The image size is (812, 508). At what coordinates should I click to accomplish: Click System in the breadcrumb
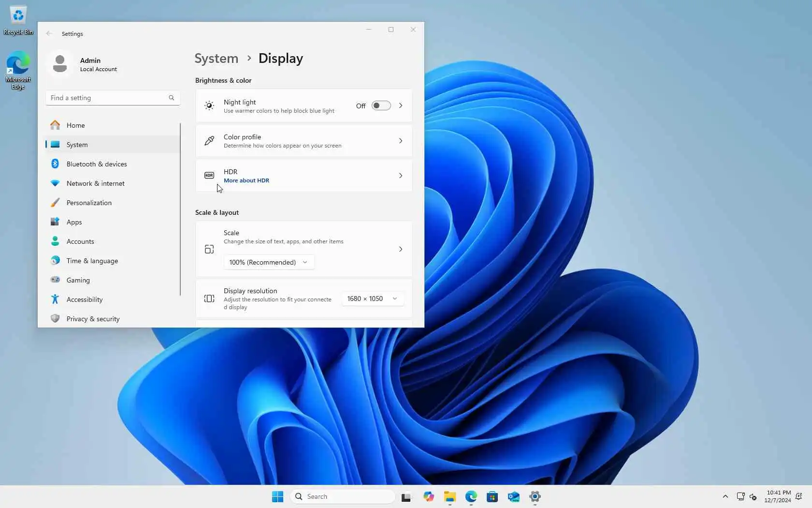point(217,59)
